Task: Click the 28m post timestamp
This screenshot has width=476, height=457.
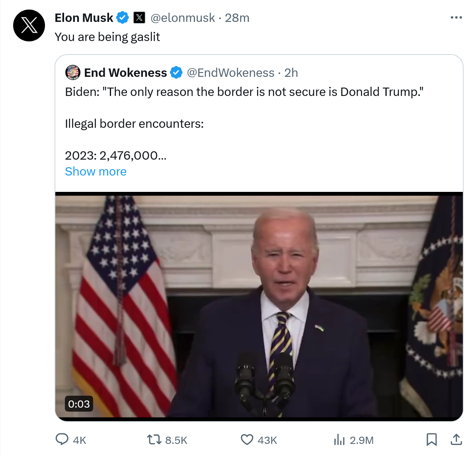Action: pos(237,18)
